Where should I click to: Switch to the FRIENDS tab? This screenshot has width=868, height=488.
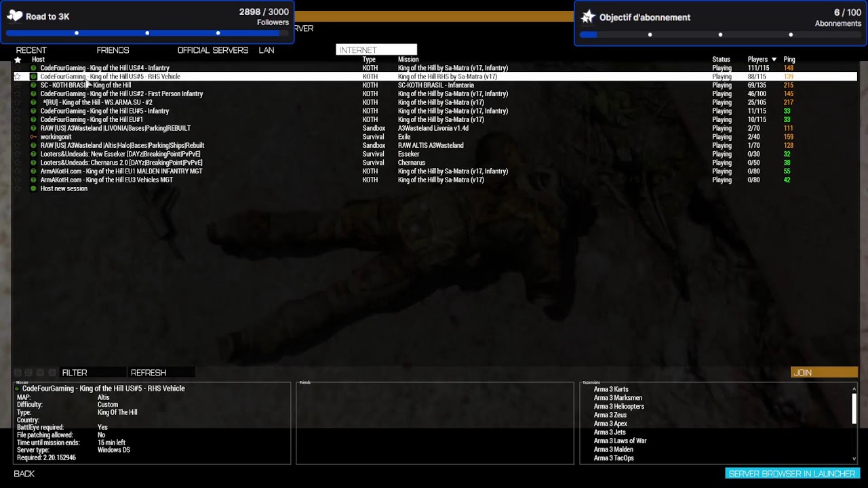(113, 50)
